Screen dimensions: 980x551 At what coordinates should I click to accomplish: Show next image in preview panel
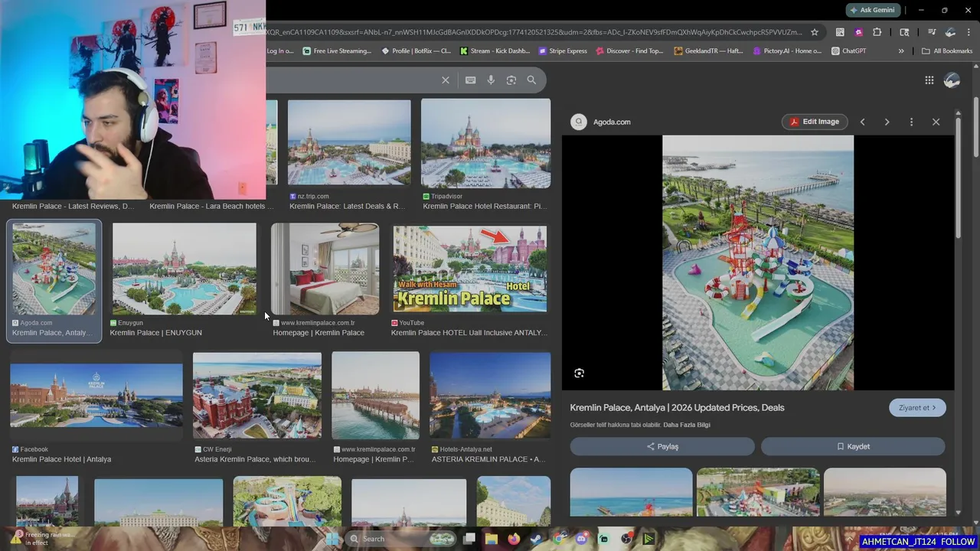pos(887,122)
